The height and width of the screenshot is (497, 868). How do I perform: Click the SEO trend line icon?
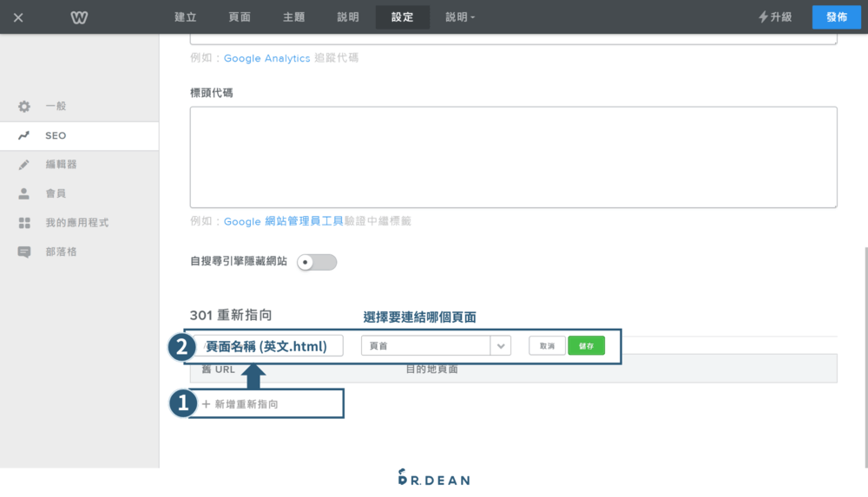click(x=23, y=135)
